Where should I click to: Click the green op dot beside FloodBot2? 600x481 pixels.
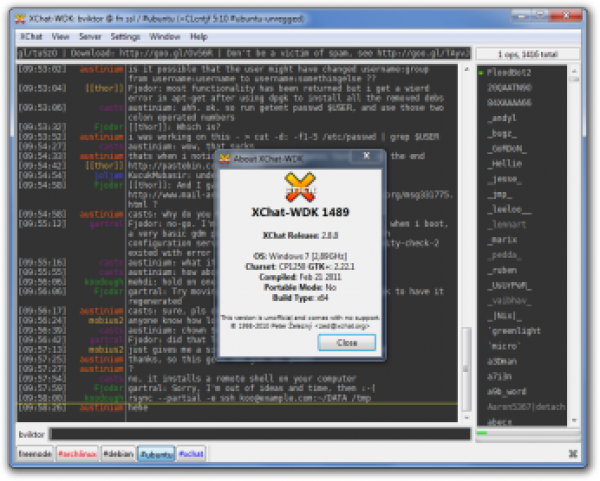coord(481,72)
